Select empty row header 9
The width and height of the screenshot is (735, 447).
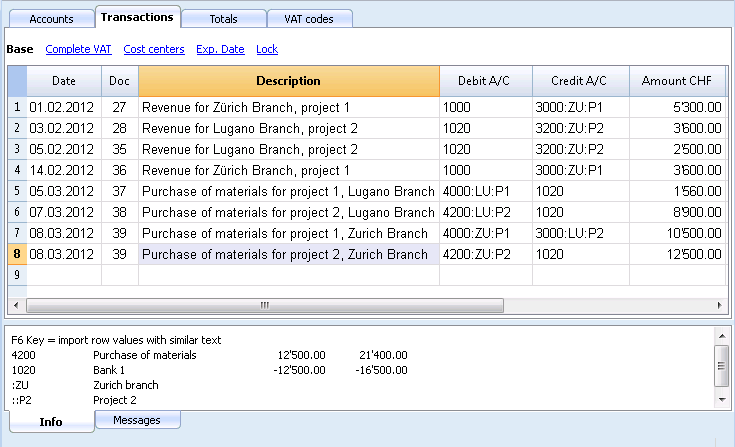coord(17,275)
